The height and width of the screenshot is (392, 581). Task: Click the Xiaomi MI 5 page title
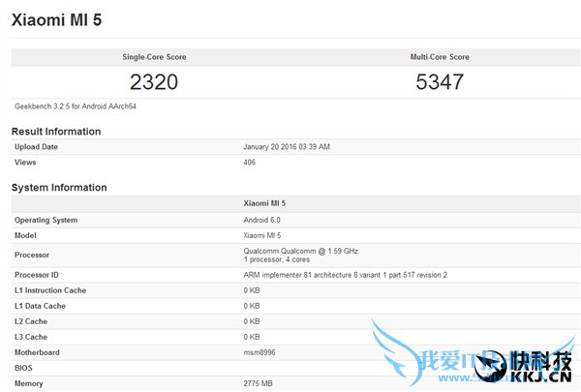[x=56, y=19]
